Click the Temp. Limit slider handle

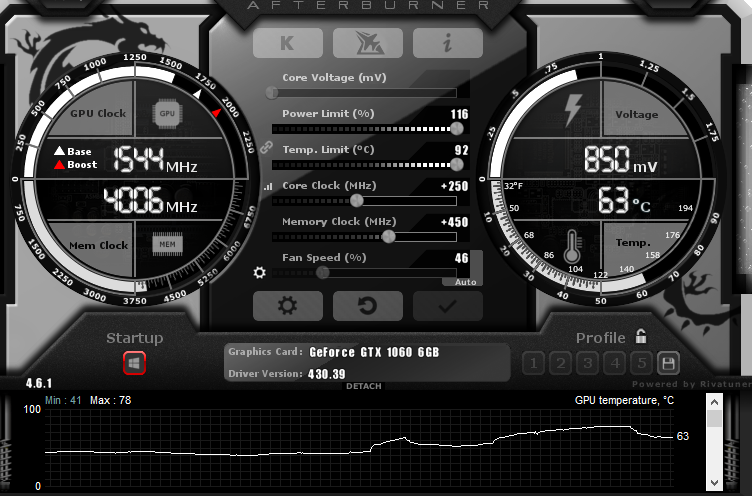[457, 165]
